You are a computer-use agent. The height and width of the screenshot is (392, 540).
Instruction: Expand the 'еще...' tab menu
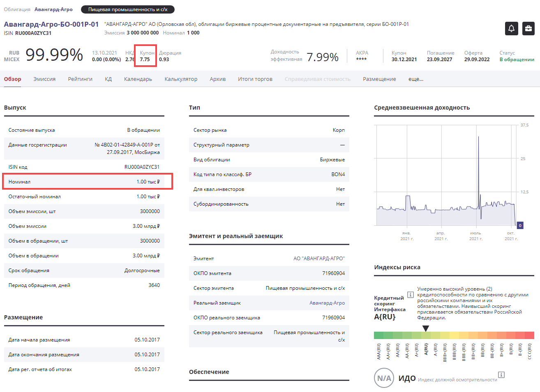click(415, 79)
